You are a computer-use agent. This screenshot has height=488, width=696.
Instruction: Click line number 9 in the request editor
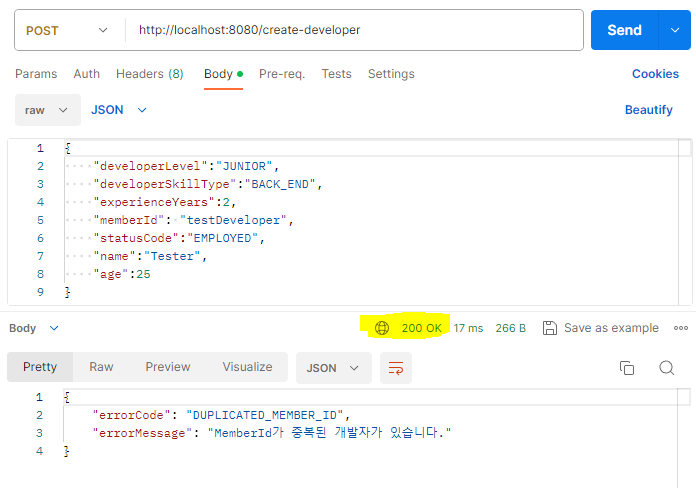[40, 292]
